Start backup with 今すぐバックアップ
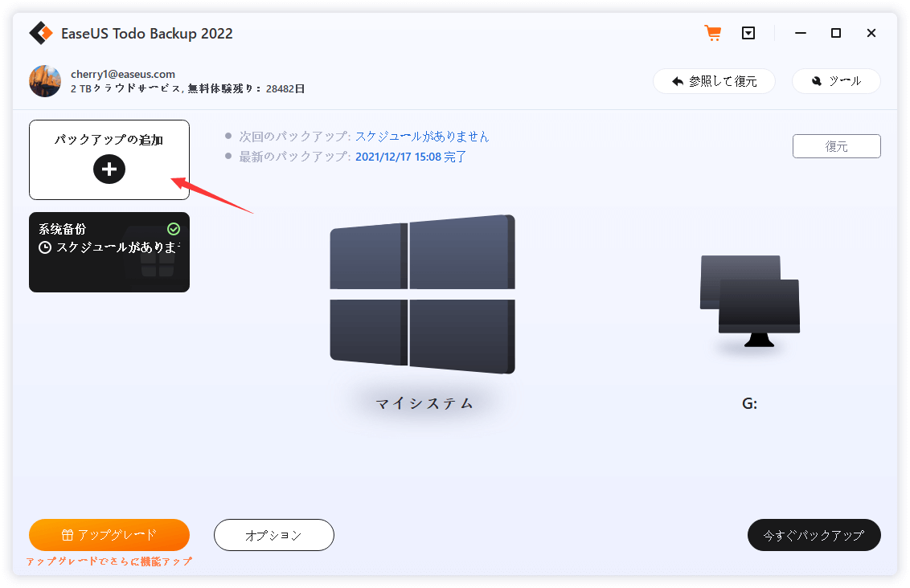Viewport: 910px width, 588px height. (814, 535)
